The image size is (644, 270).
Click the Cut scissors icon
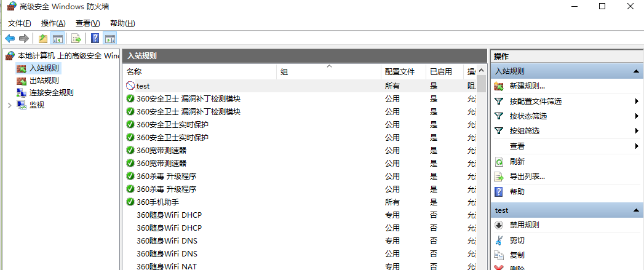[499, 240]
